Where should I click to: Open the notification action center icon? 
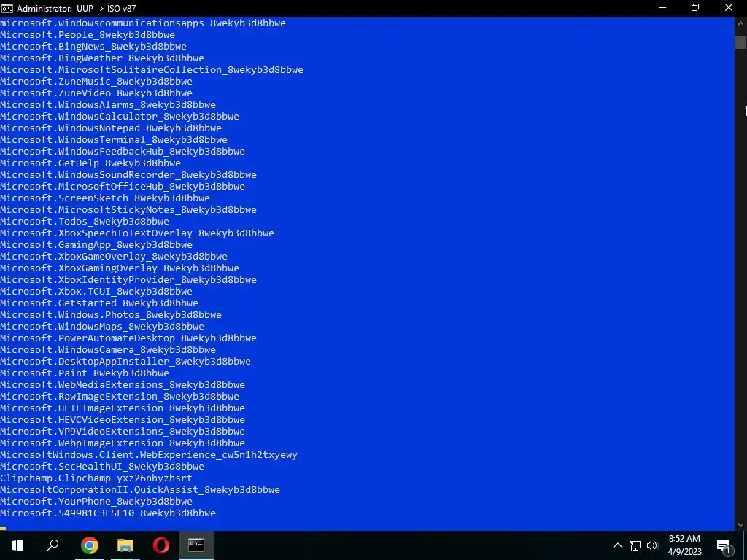click(724, 546)
